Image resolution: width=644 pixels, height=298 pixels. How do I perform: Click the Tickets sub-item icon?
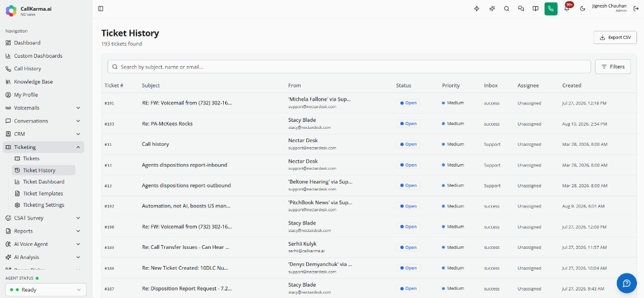tap(17, 158)
